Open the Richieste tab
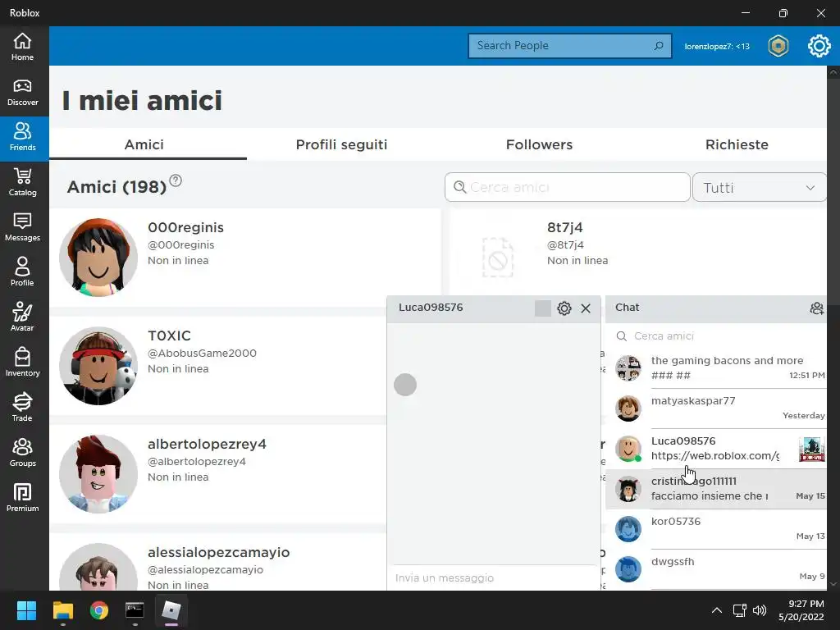 [737, 144]
